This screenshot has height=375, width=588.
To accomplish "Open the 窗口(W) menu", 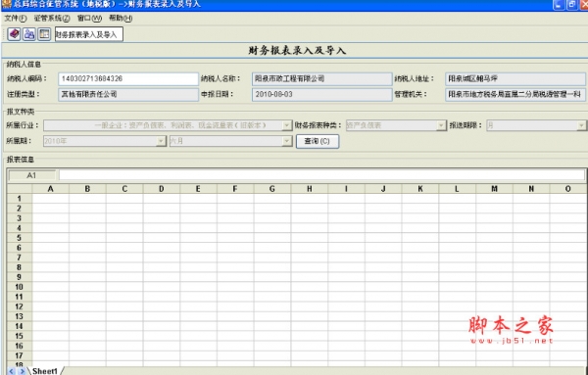I will coord(89,18).
